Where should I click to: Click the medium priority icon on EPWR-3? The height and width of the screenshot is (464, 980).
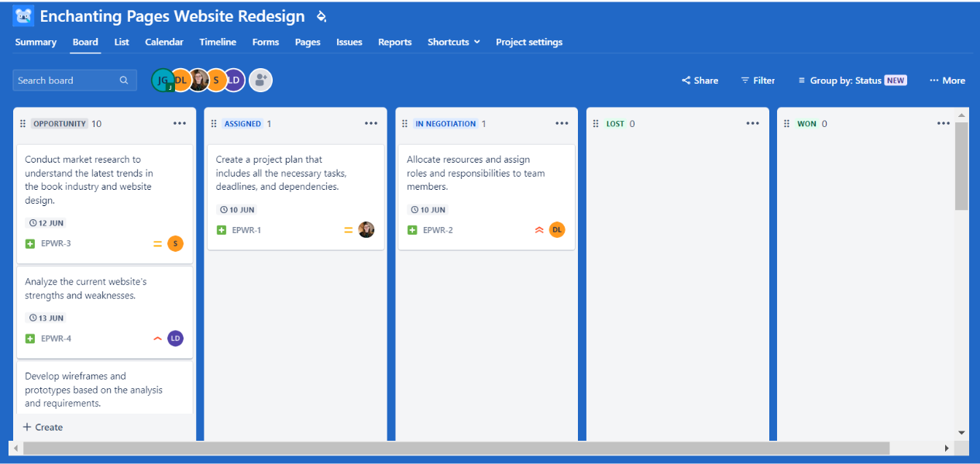point(157,244)
